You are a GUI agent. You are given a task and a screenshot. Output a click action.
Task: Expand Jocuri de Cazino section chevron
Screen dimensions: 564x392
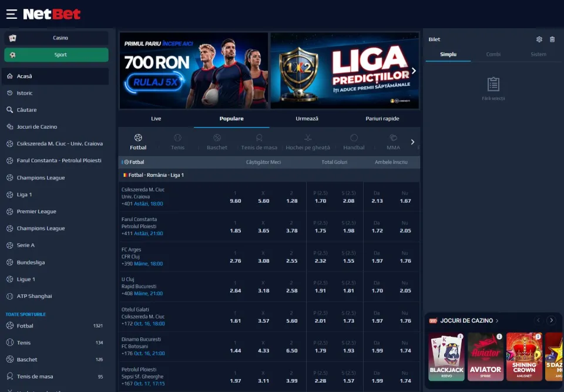[x=497, y=321]
